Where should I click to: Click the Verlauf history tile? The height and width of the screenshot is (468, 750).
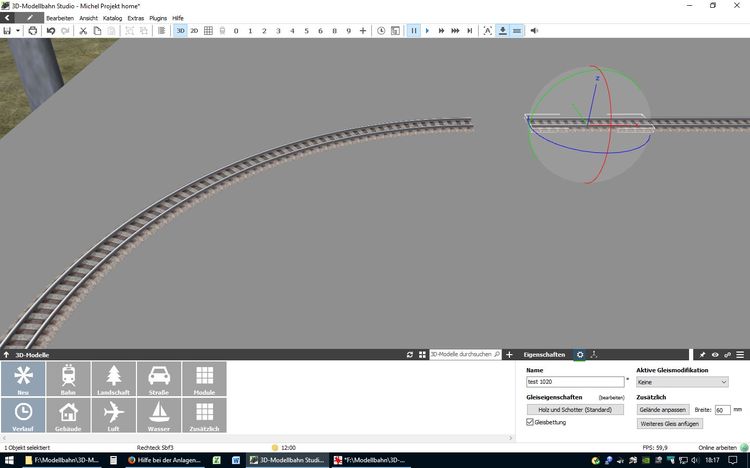23,415
